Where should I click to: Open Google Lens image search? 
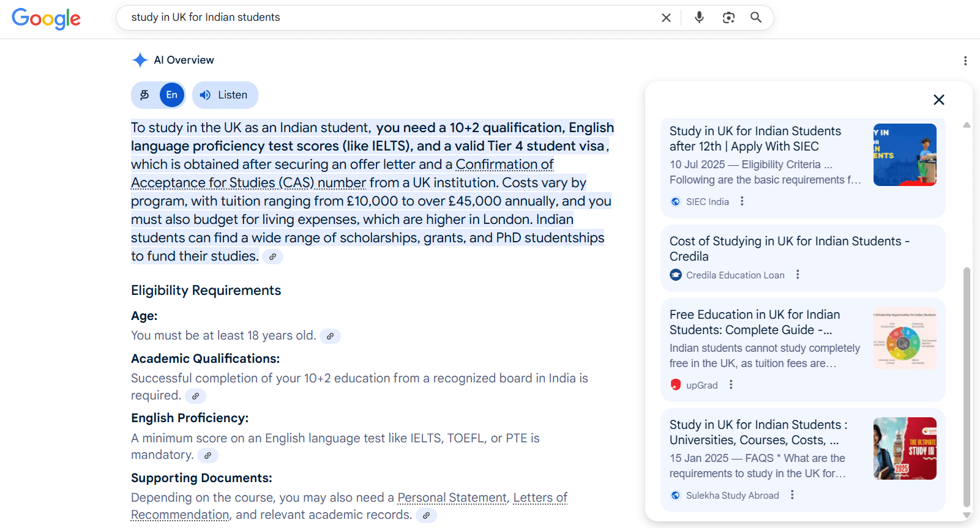coord(728,18)
